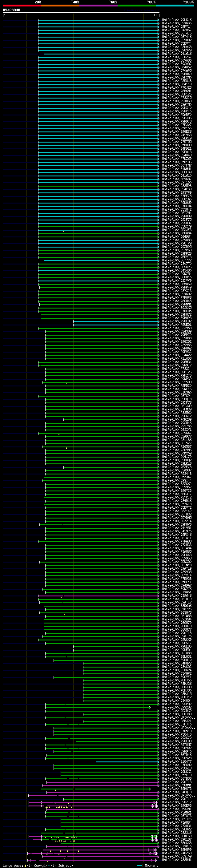Image resolution: width=197 pixels, height=868 pixels.
Task: Click the green ~80% segment of the identity scale
Action: pyautogui.click(x=137, y=6)
